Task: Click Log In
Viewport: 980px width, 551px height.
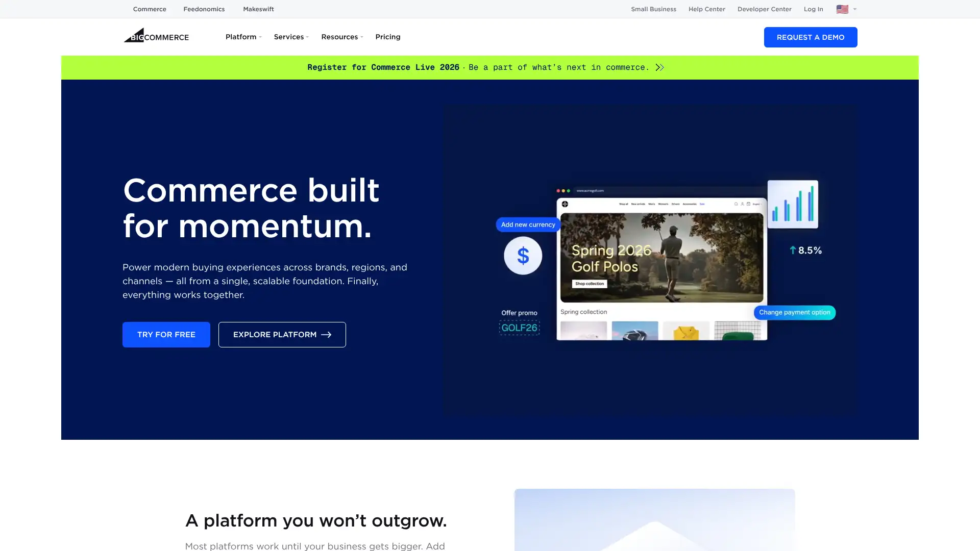Action: point(813,9)
